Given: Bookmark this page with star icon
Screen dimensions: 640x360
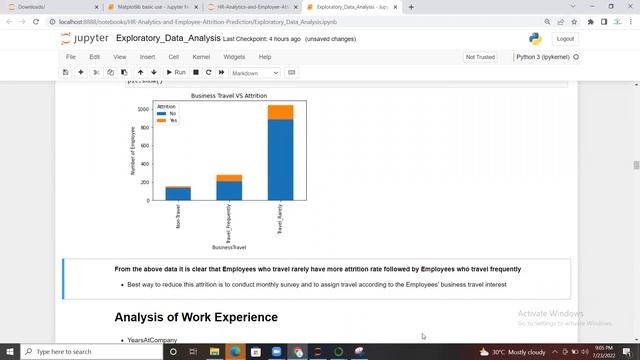Looking at the screenshot, I should [574, 22].
